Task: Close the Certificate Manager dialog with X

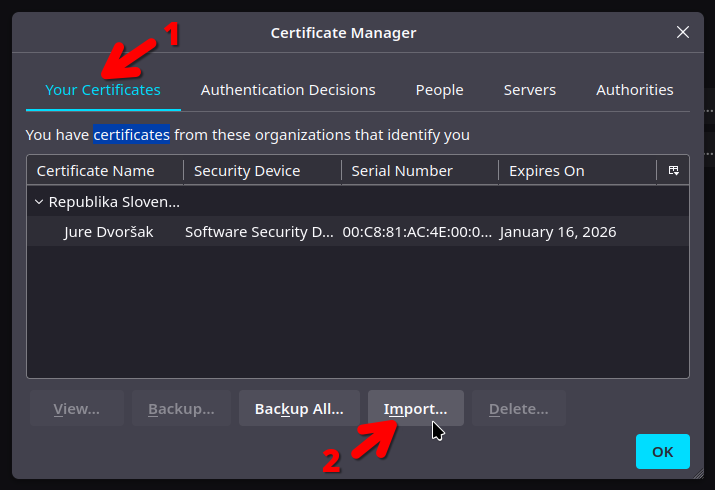Action: coord(683,32)
